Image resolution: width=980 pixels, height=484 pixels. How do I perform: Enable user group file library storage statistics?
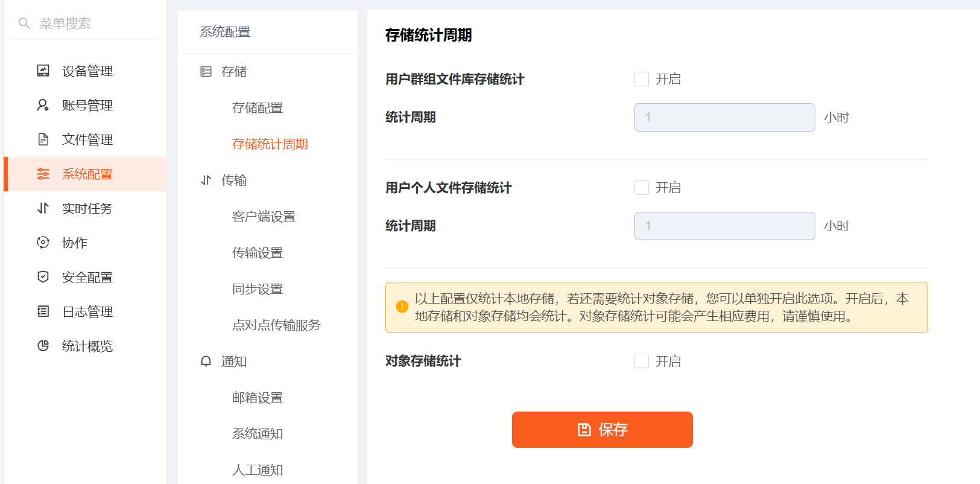point(642,79)
